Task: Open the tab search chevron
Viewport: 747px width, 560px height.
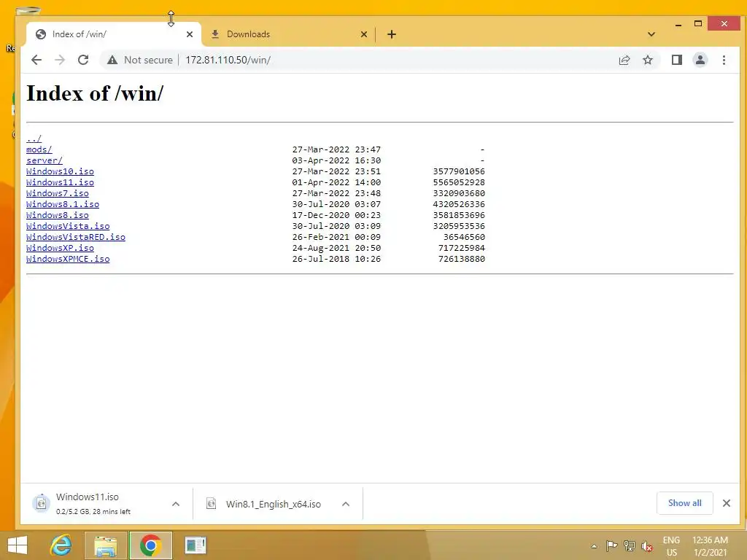Action: click(x=651, y=34)
